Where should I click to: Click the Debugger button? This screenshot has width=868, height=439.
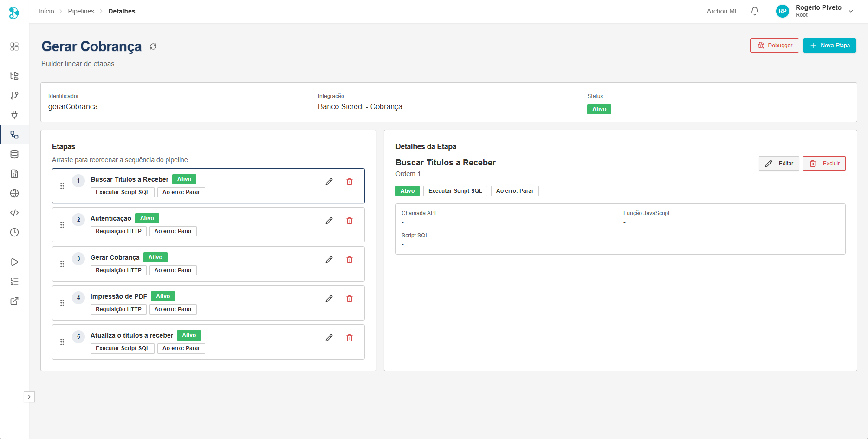(x=774, y=46)
